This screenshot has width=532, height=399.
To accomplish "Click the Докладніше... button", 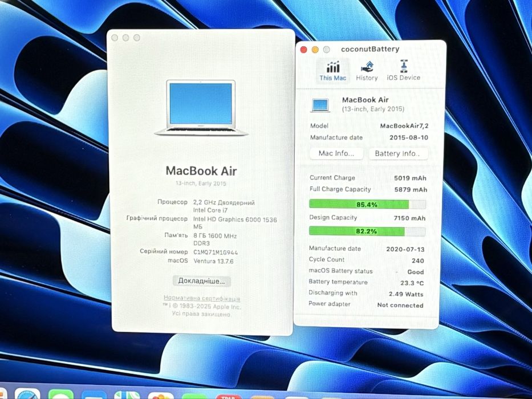I will click(201, 281).
